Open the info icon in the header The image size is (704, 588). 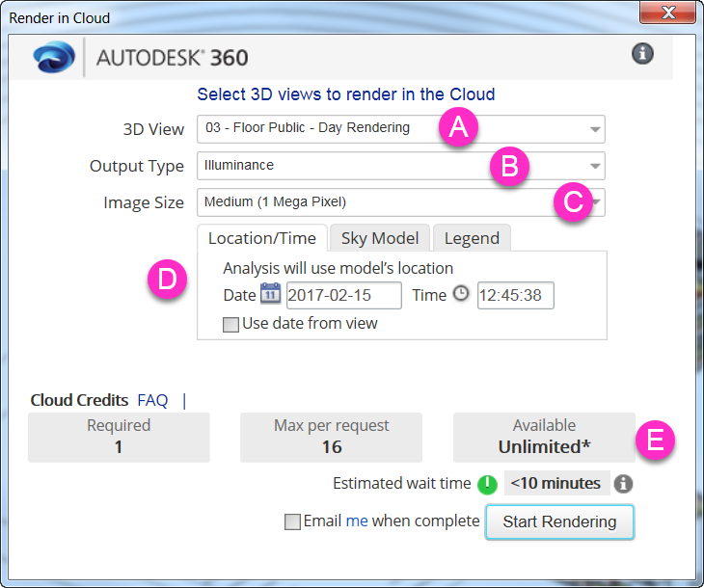pos(643,54)
